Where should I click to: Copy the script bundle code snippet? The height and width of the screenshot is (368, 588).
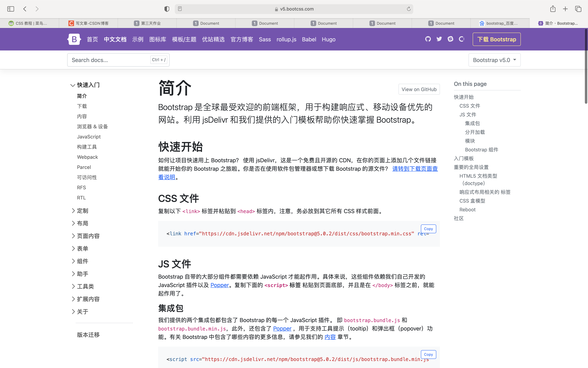point(428,354)
